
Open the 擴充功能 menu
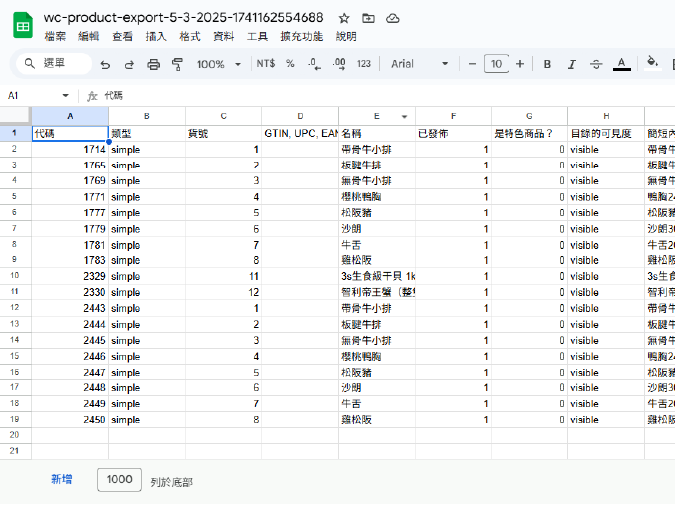point(301,36)
